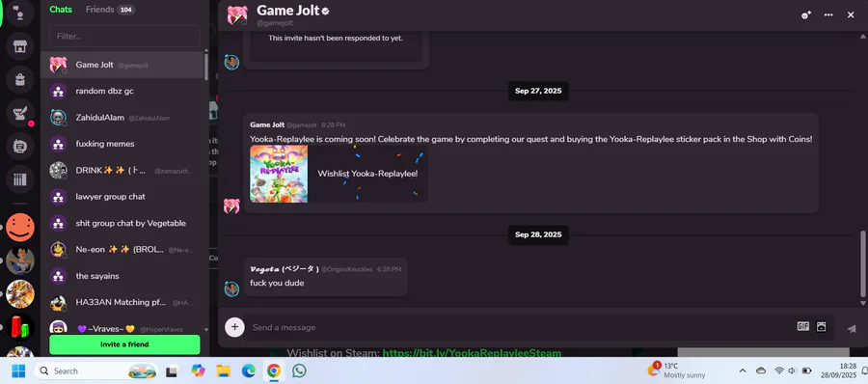Click the chat filter input field
This screenshot has width=868, height=384.
(x=124, y=36)
